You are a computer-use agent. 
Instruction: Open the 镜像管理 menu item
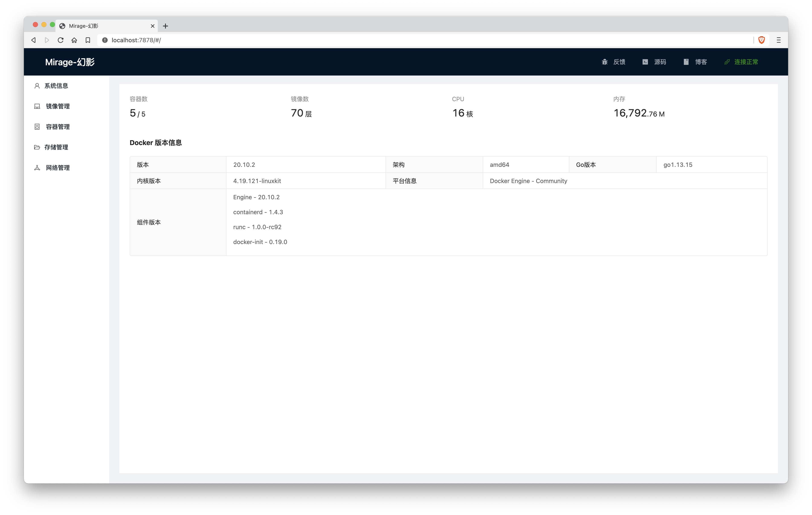[x=58, y=106]
